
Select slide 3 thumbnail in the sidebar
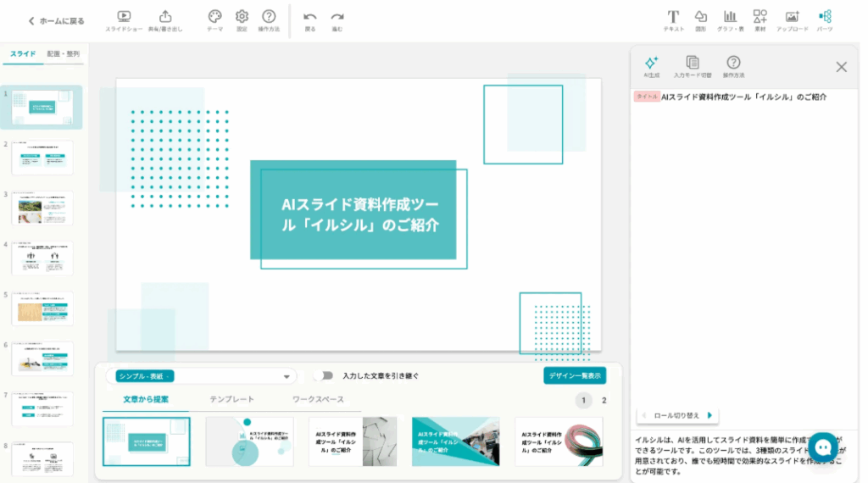[42, 208]
